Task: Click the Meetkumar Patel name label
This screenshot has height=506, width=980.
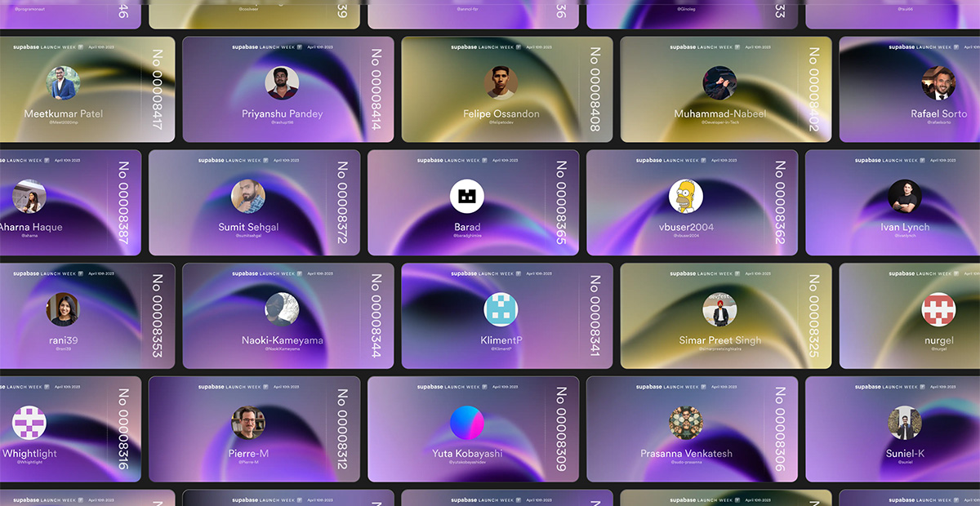Action: [64, 113]
